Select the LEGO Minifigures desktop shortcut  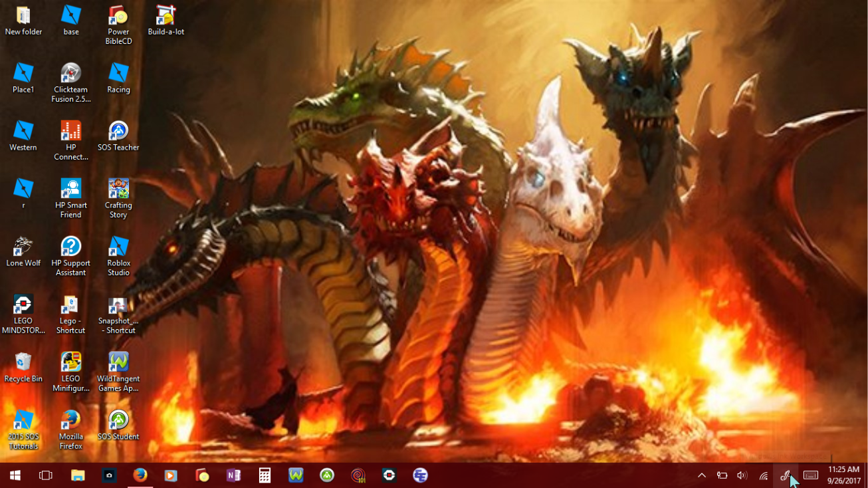(71, 372)
